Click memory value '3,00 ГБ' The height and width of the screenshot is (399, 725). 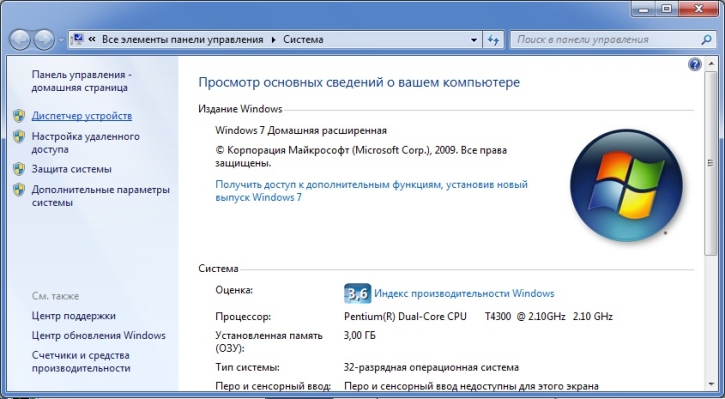[x=360, y=335]
